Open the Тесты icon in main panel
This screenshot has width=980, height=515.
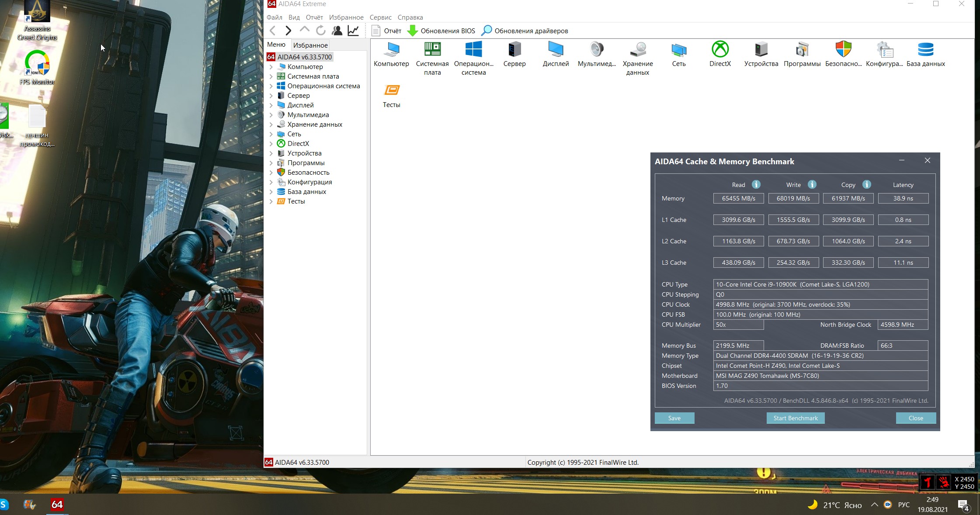391,91
